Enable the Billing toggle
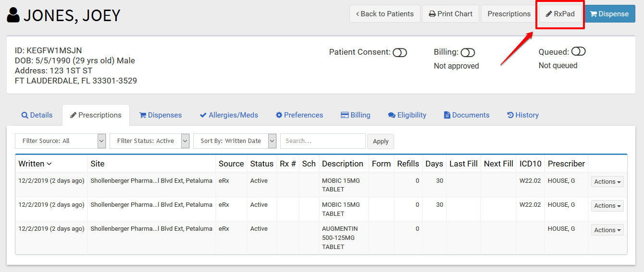This screenshot has width=644, height=272. 467,53
